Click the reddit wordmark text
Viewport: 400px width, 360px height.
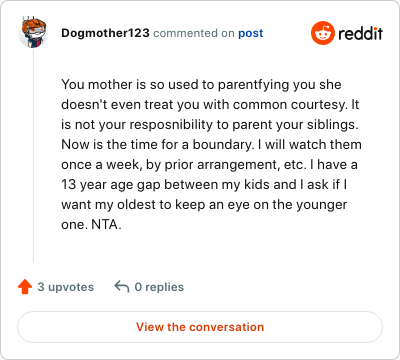pos(360,33)
